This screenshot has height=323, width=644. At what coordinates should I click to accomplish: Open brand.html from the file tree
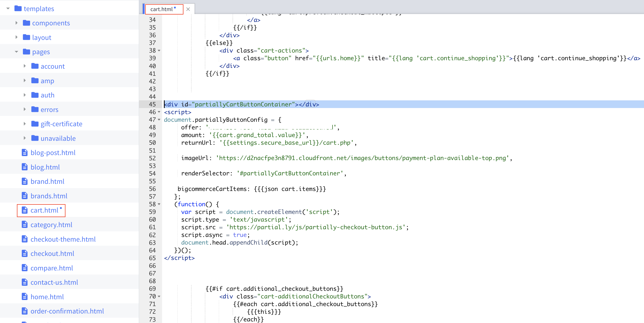tap(48, 181)
